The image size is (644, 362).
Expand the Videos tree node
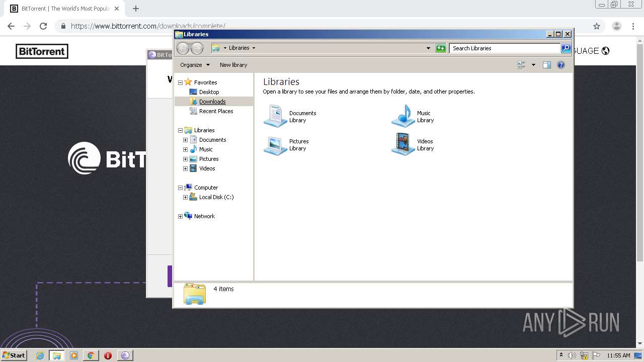pyautogui.click(x=185, y=168)
